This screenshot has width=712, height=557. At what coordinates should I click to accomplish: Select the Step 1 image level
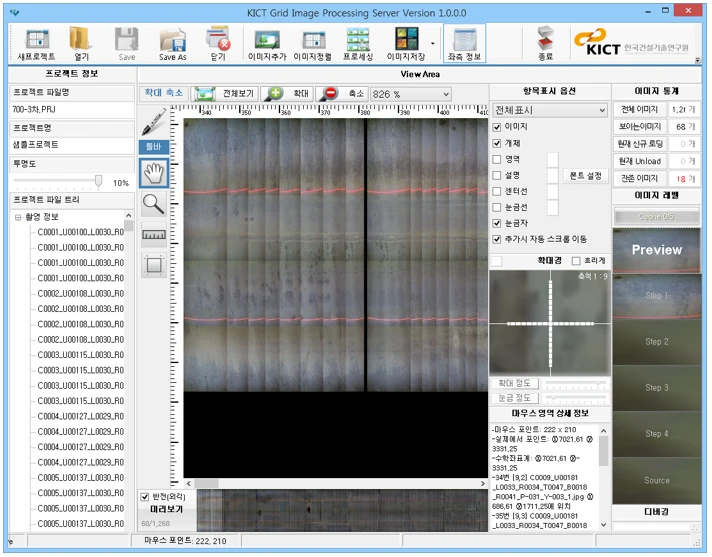[657, 296]
